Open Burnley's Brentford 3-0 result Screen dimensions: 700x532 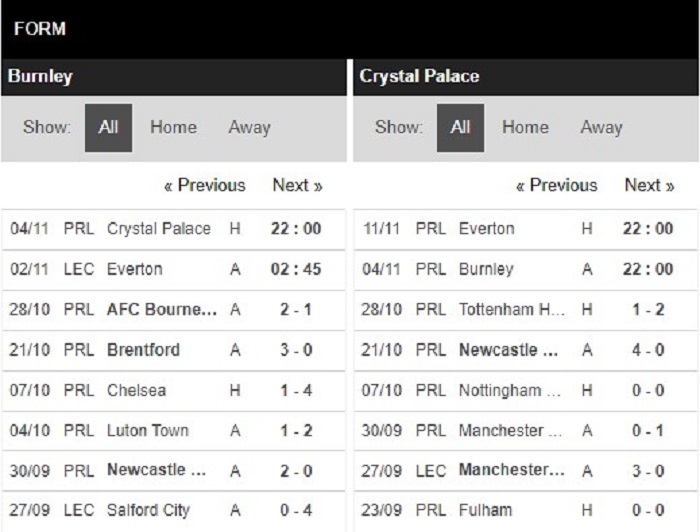(173, 350)
